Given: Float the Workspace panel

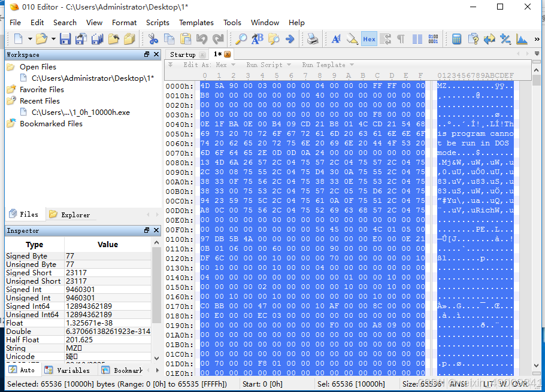Looking at the screenshot, I should pos(147,54).
